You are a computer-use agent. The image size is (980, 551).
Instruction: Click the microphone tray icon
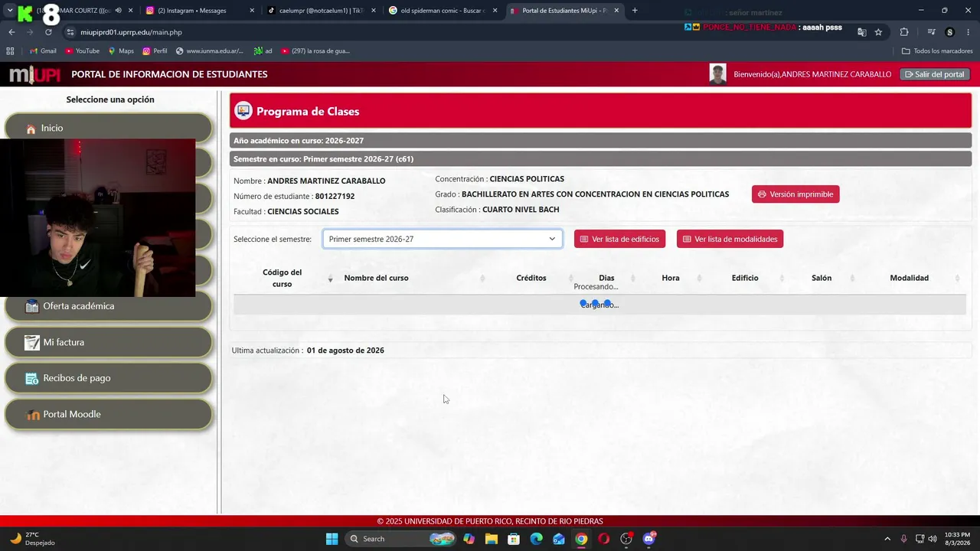click(x=904, y=539)
